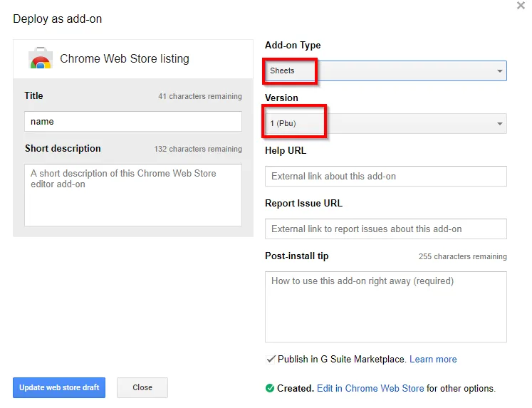Click the Chrome Web Store listing heading
This screenshot has width=532, height=408.
(x=125, y=59)
